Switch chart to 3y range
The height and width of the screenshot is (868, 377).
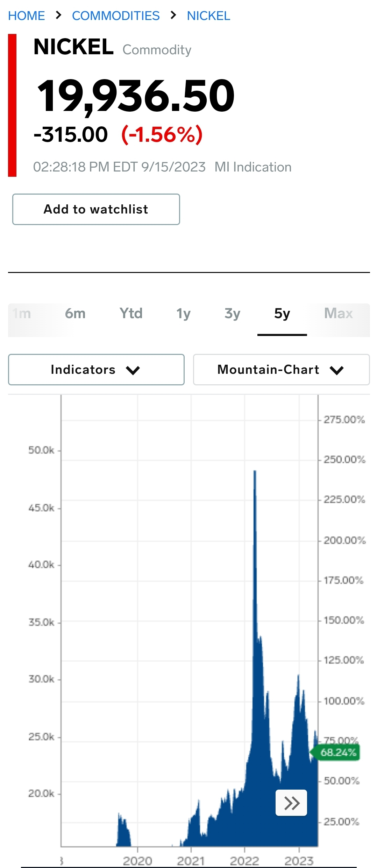[233, 313]
